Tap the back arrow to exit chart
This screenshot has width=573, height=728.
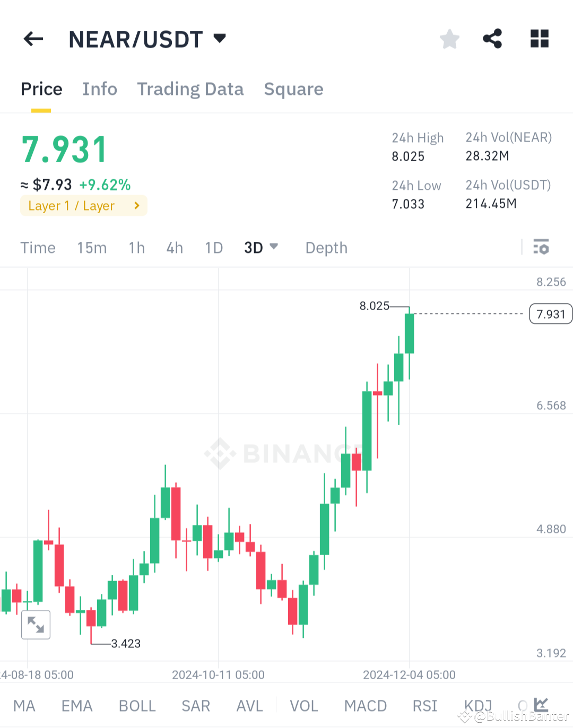pyautogui.click(x=33, y=39)
